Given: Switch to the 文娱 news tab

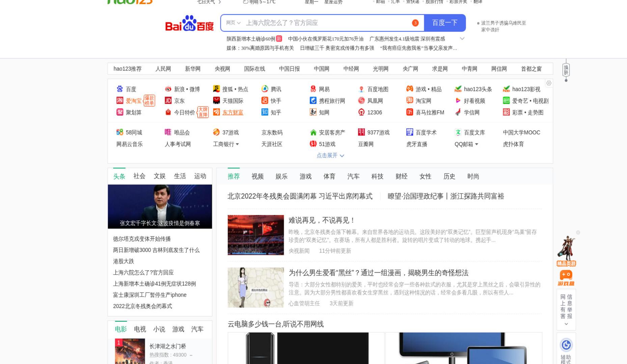Looking at the screenshot, I should 160,176.
